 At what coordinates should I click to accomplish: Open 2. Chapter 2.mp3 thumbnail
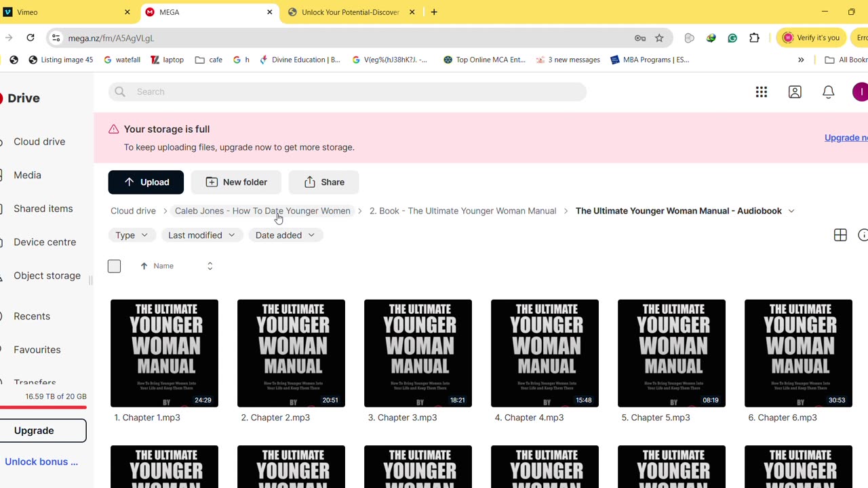(291, 353)
